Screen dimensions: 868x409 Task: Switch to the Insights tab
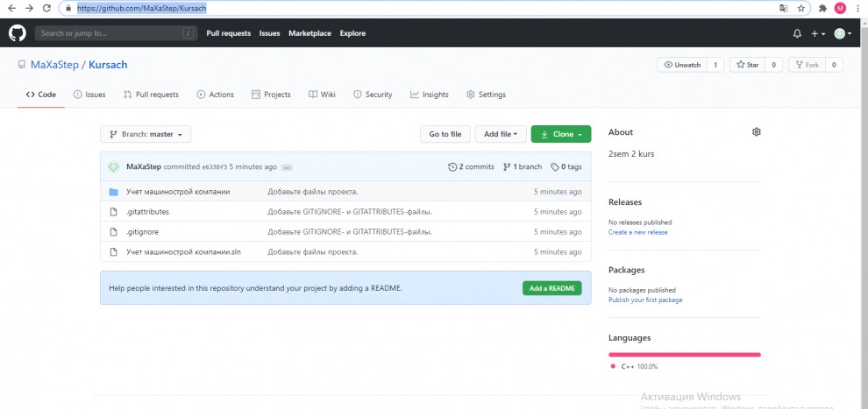coord(430,95)
